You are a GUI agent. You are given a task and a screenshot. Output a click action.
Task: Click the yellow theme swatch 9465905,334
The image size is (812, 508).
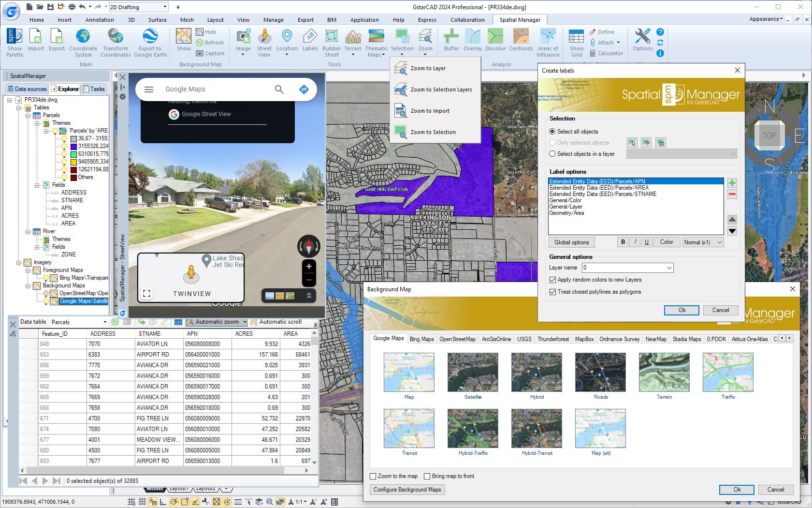(73, 162)
